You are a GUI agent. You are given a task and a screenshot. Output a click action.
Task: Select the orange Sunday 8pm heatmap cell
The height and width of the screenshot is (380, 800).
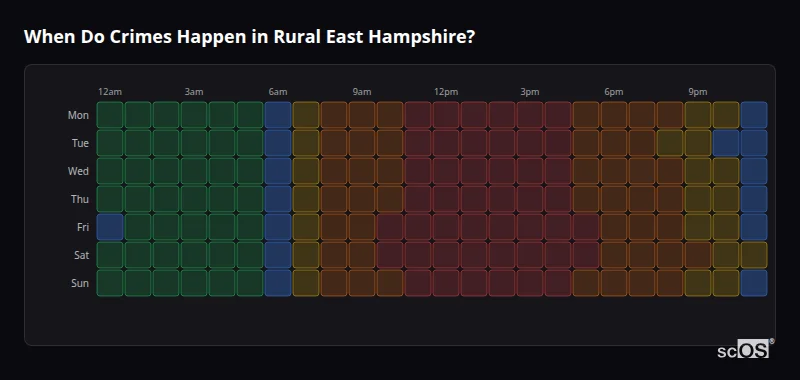669,283
